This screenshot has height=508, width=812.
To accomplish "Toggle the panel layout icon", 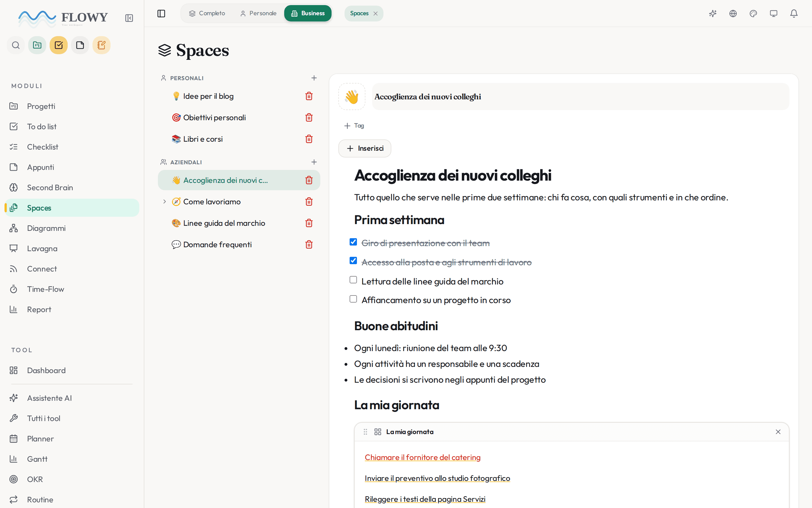I will [161, 14].
